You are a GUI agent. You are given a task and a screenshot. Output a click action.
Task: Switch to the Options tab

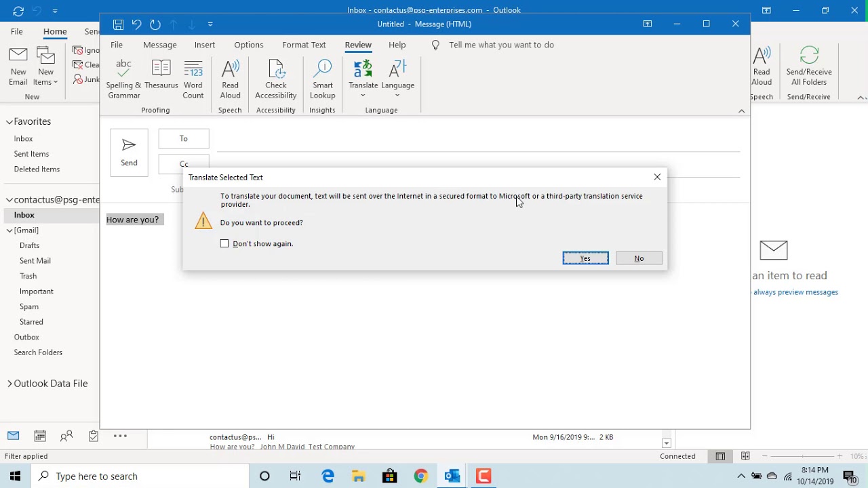pos(249,45)
